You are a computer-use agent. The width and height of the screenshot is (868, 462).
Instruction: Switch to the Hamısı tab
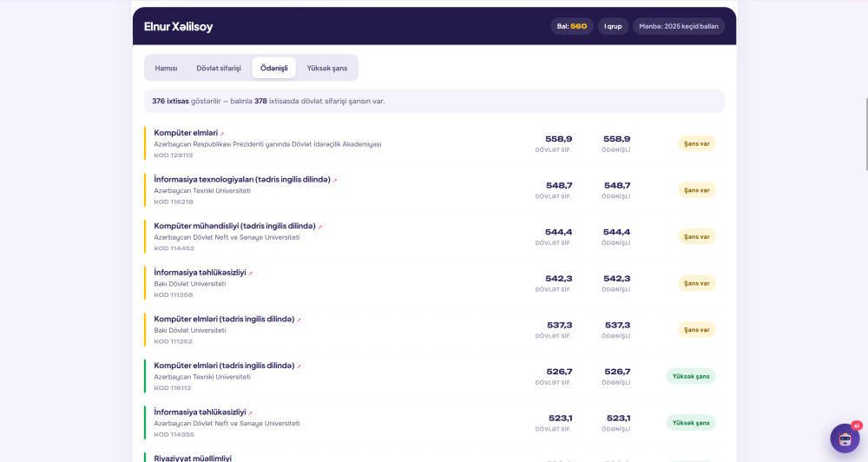pos(166,68)
